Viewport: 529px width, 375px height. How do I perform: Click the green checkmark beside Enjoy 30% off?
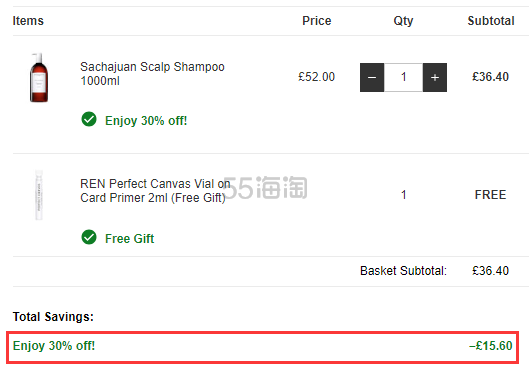(89, 119)
